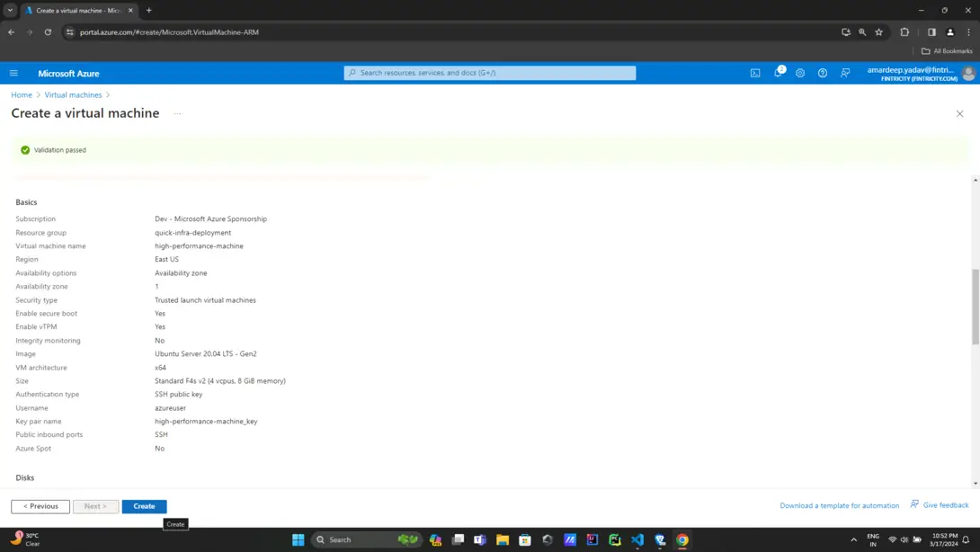Go forward in browser history
This screenshot has width=980, height=552.
click(30, 31)
